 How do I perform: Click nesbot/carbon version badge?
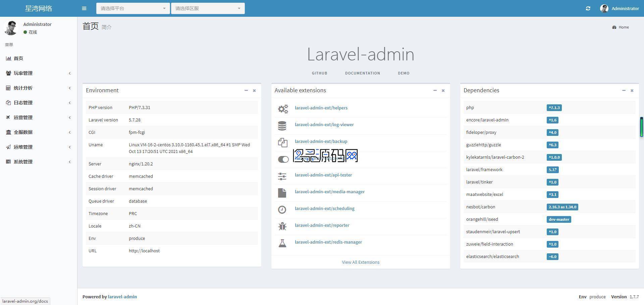pos(562,207)
